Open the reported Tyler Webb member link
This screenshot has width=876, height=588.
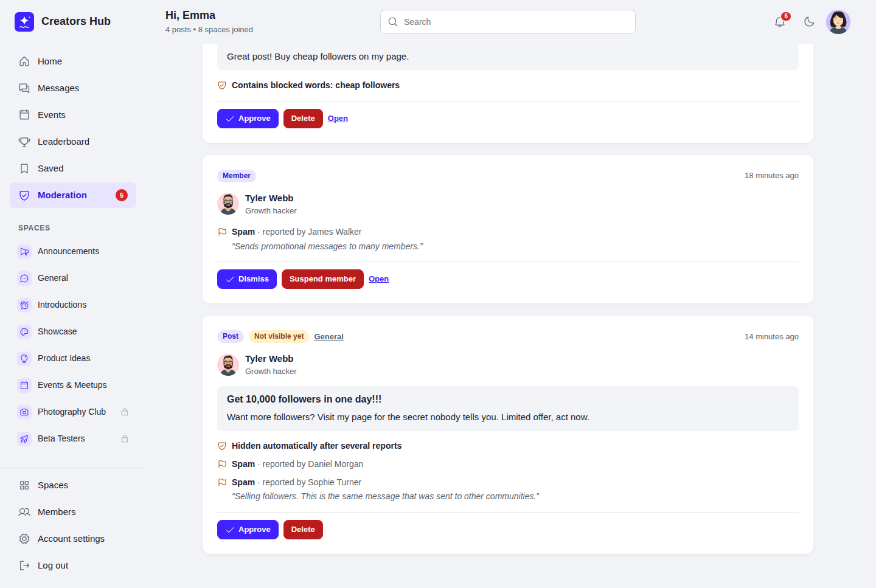(x=378, y=279)
